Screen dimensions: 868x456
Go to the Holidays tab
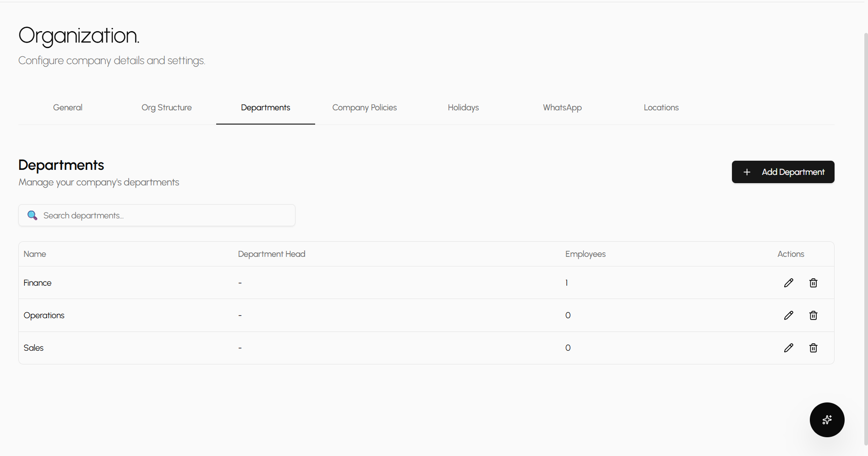pyautogui.click(x=464, y=108)
